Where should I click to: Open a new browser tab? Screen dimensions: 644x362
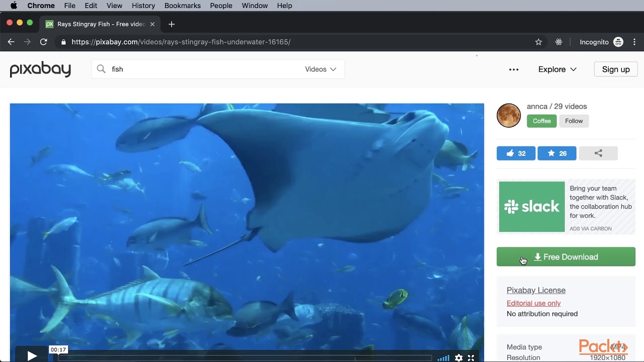[x=172, y=24]
